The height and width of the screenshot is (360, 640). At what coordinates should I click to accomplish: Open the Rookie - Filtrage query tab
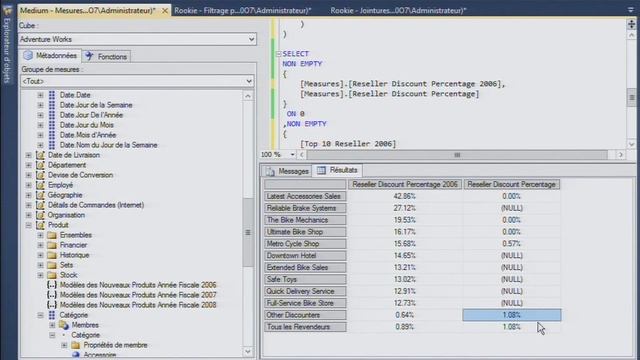point(242,11)
